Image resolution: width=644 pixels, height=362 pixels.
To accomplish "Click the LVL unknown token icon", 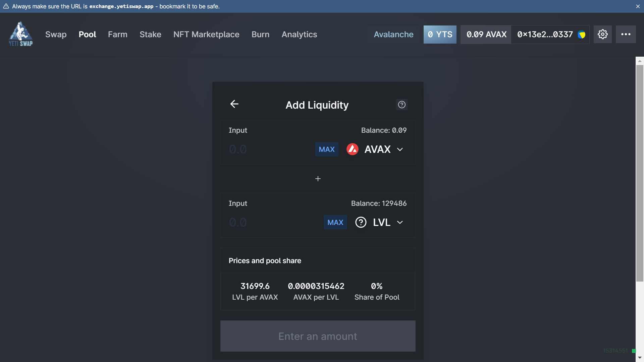I will pyautogui.click(x=361, y=222).
